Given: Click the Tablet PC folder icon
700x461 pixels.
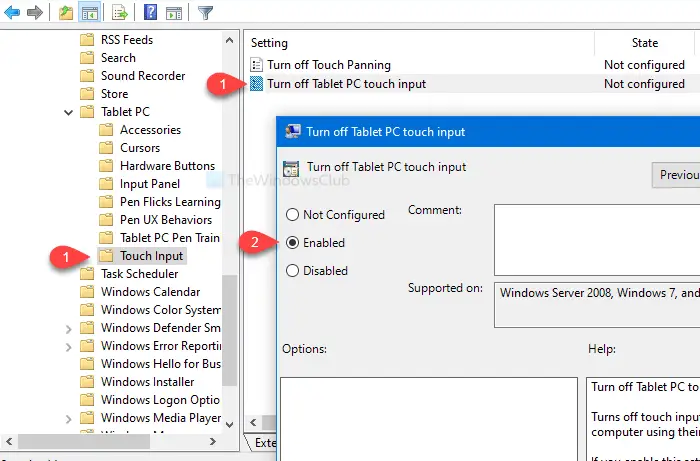Looking at the screenshot, I should (x=87, y=112).
